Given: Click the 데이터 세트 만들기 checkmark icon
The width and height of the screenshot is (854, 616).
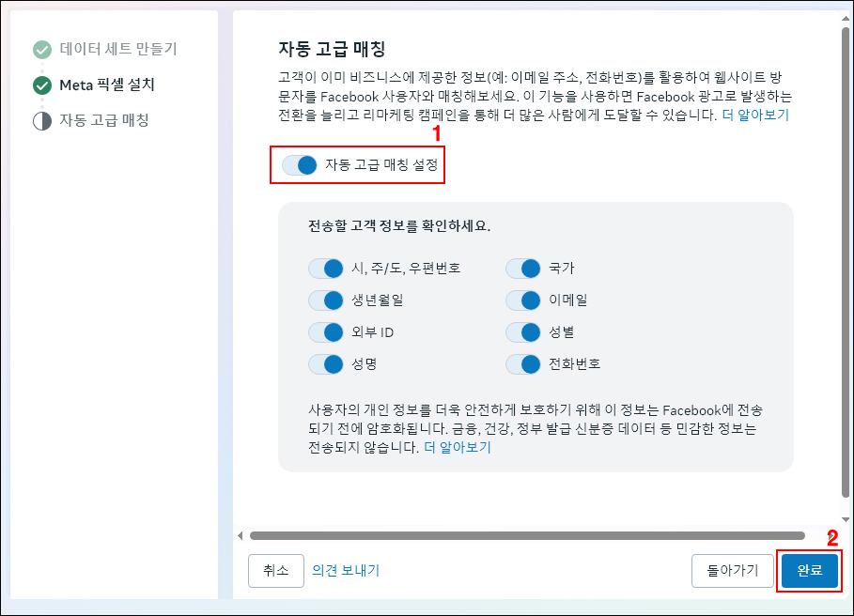Looking at the screenshot, I should pos(41,50).
